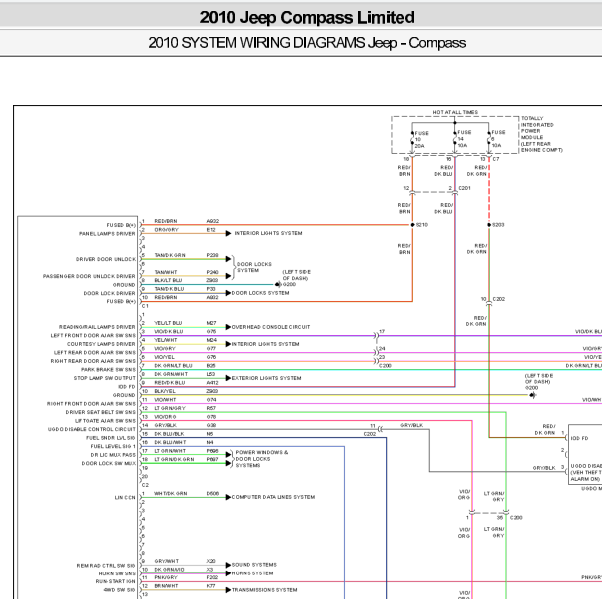Image resolution: width=602 pixels, height=599 pixels.
Task: Click 'LEFT REAR DOOR AJAR SW SNS' label
Action: tap(95, 352)
